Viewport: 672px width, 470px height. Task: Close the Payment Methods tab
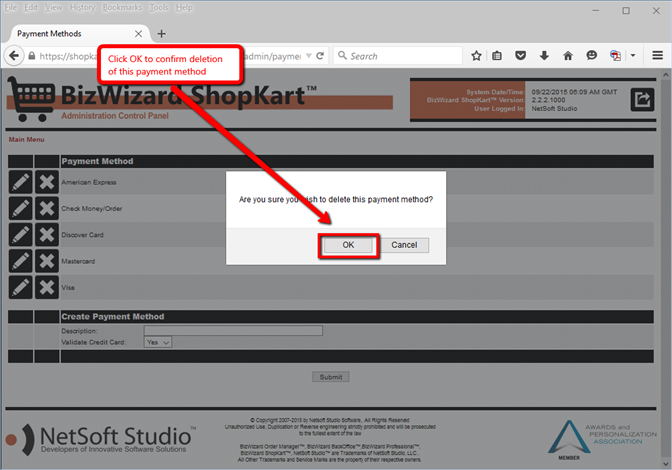click(x=138, y=34)
